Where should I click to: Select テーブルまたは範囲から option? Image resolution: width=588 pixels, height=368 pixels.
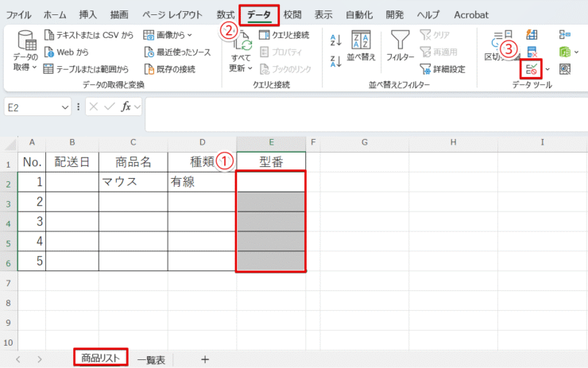(x=86, y=69)
